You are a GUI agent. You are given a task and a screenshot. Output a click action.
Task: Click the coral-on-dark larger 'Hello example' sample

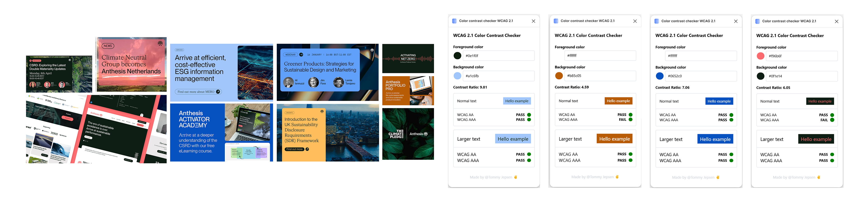point(816,139)
